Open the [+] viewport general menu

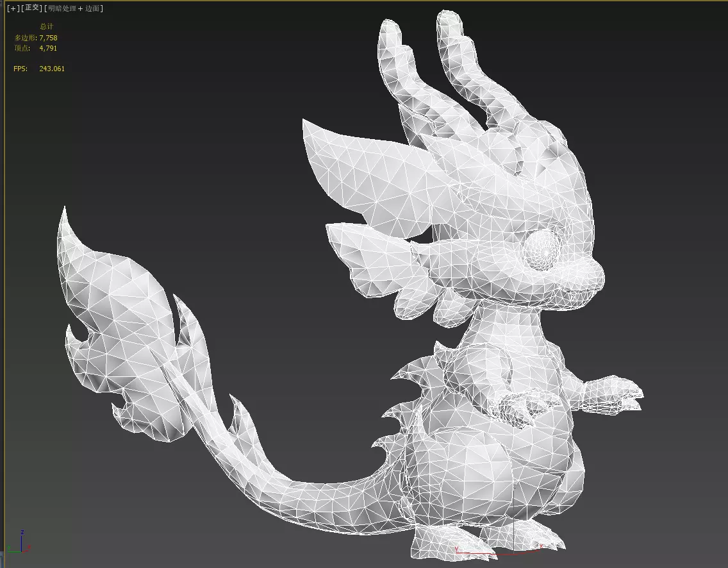click(x=13, y=8)
